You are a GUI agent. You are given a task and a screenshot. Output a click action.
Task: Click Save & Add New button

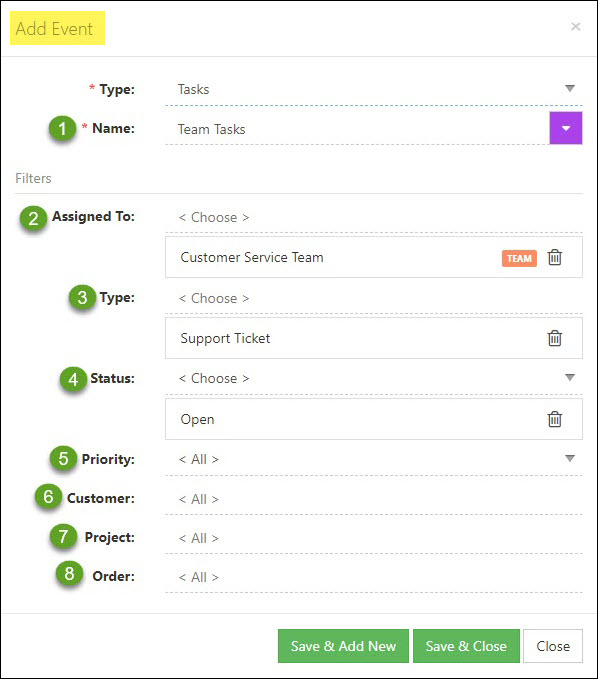[x=343, y=646]
